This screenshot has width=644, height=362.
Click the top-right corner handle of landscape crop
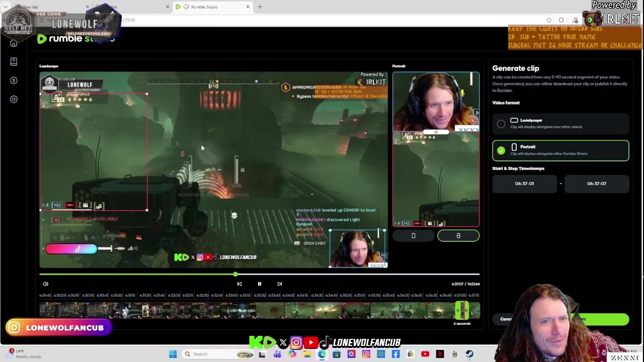(147, 94)
